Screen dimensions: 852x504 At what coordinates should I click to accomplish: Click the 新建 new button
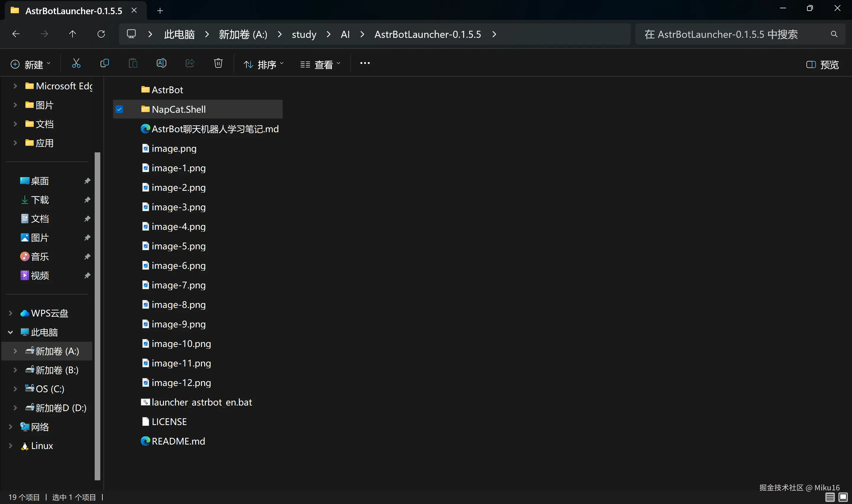click(30, 64)
